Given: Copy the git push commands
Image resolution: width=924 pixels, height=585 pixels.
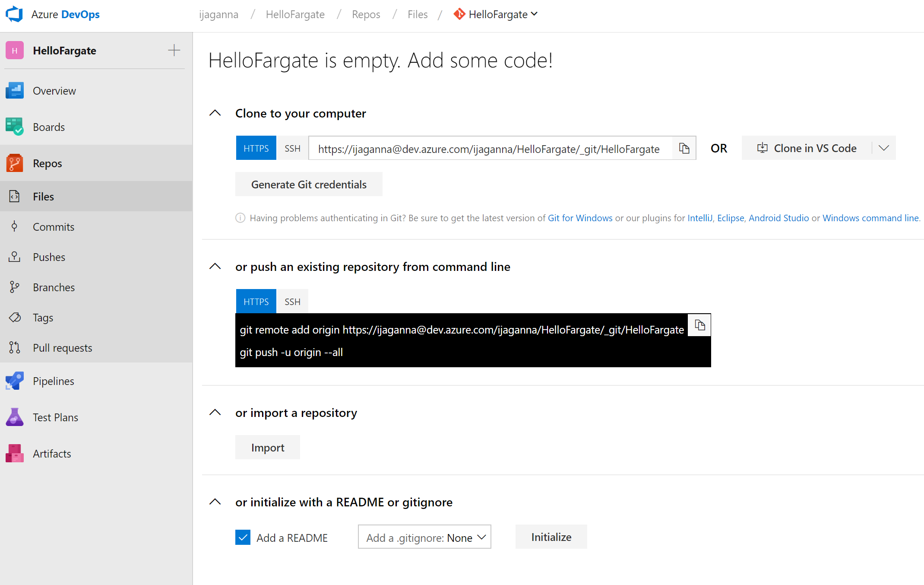Looking at the screenshot, I should [x=699, y=325].
